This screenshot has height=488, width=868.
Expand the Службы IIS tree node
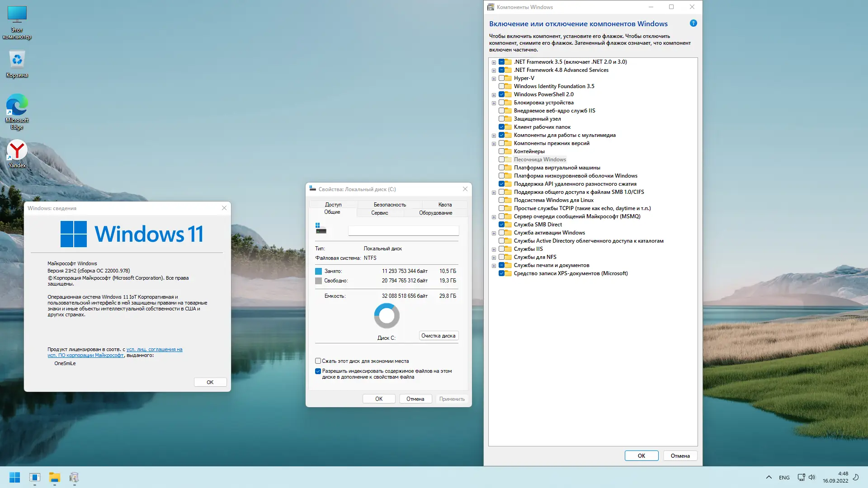pyautogui.click(x=494, y=249)
